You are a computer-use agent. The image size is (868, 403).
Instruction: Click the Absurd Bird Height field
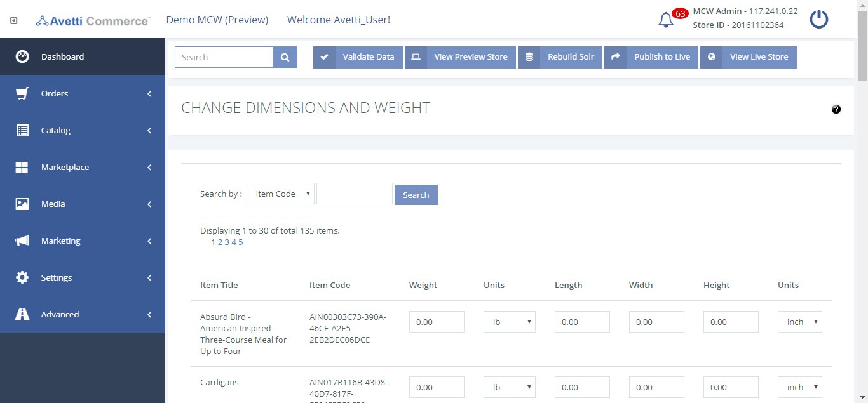click(x=731, y=322)
